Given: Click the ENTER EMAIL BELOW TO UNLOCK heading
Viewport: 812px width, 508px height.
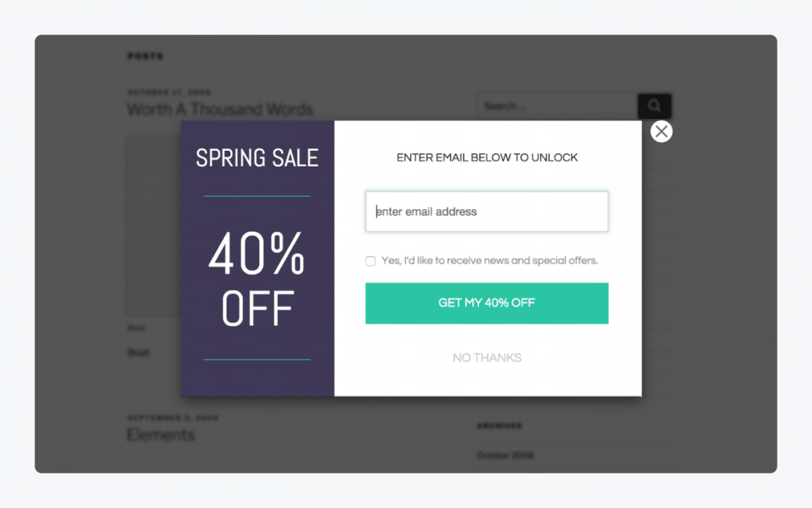Looking at the screenshot, I should pos(487,158).
